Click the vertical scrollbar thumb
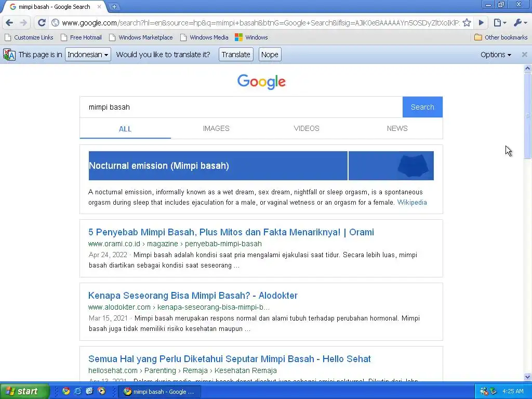The width and height of the screenshot is (532, 399). pyautogui.click(x=527, y=115)
